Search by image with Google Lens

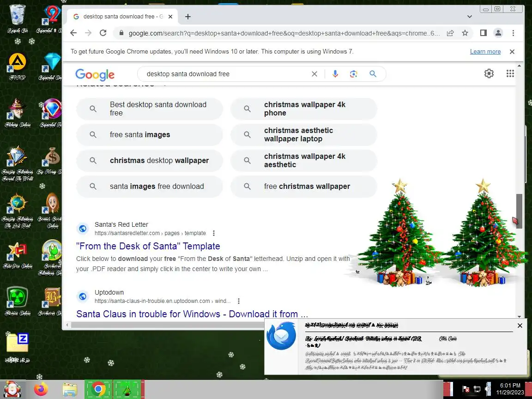(354, 74)
